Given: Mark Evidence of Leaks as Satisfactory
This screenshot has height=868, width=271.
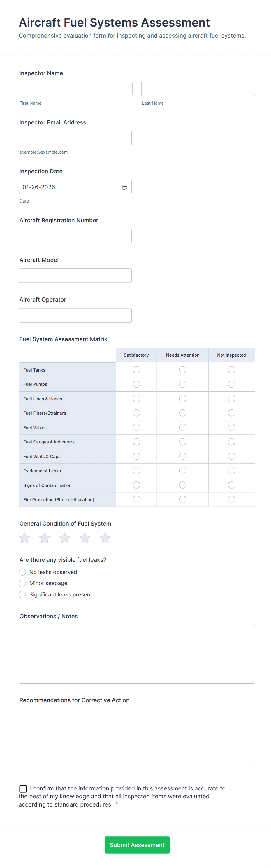Looking at the screenshot, I should pos(136,470).
